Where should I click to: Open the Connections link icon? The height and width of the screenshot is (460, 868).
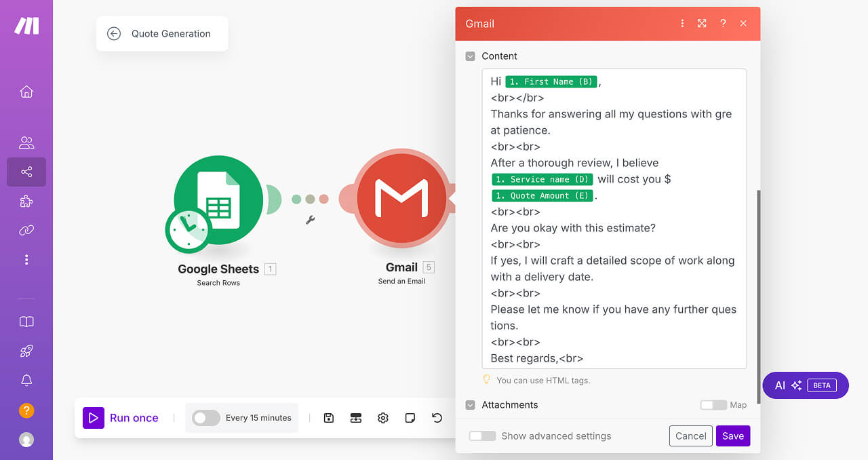click(26, 230)
